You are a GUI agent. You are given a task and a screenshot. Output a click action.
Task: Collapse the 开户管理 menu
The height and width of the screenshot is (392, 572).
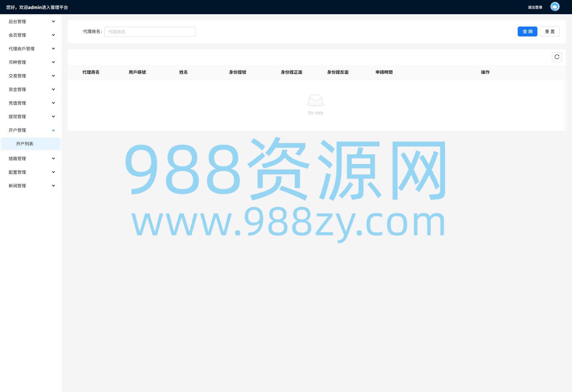coord(31,130)
